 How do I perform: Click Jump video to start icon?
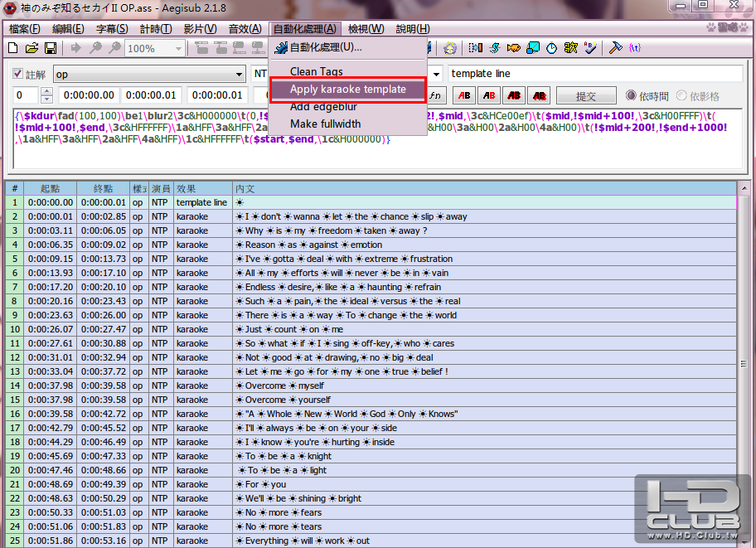tap(201, 48)
